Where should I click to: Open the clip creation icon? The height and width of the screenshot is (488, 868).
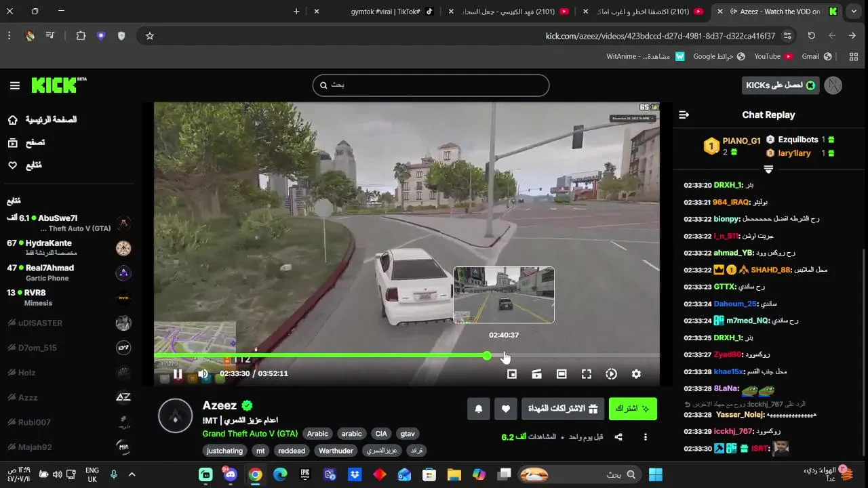pyautogui.click(x=536, y=374)
